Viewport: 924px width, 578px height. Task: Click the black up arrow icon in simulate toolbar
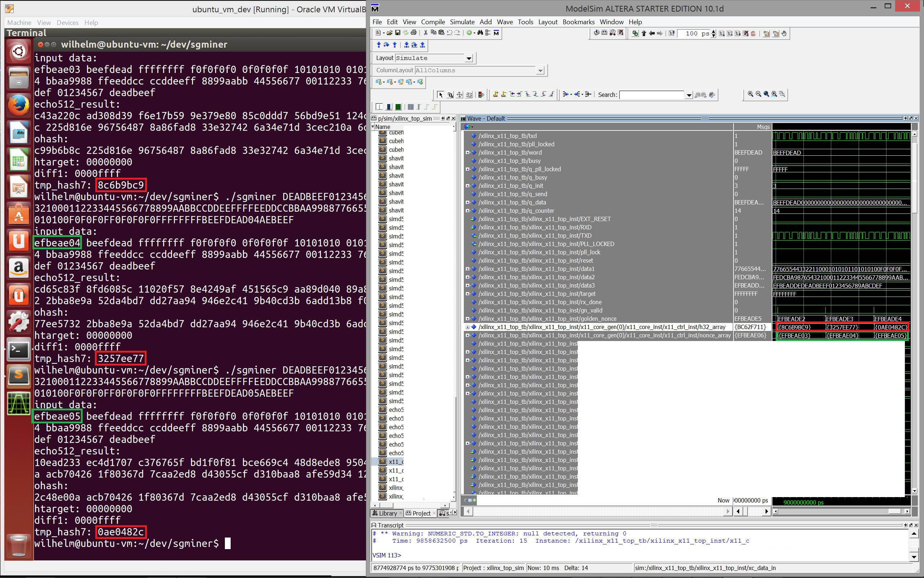[644, 33]
